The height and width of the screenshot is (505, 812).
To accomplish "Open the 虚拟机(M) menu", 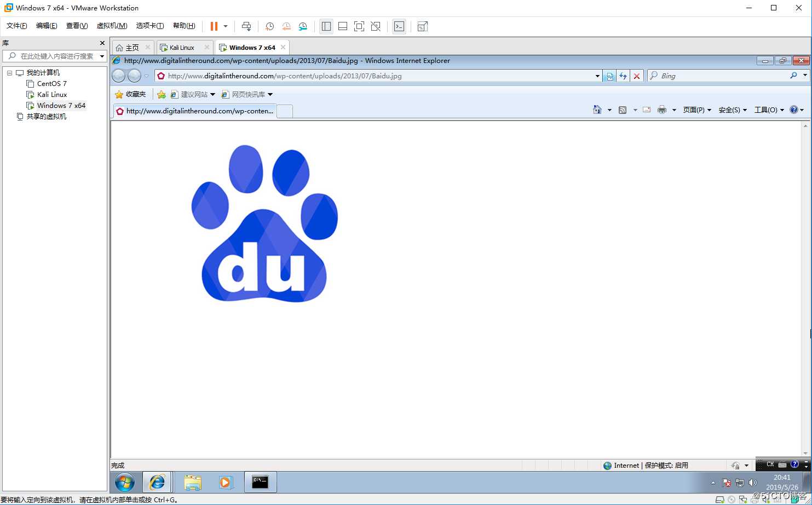I will pyautogui.click(x=112, y=26).
